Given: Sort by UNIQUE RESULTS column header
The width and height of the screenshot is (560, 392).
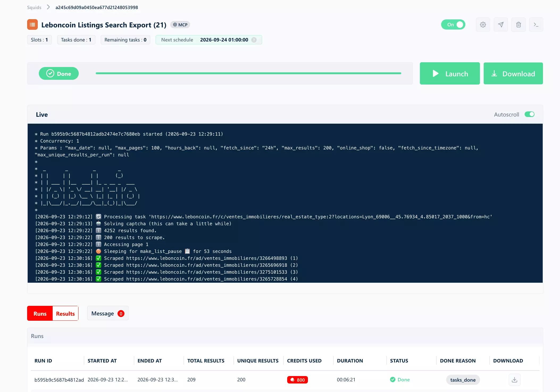Looking at the screenshot, I should pyautogui.click(x=258, y=361).
